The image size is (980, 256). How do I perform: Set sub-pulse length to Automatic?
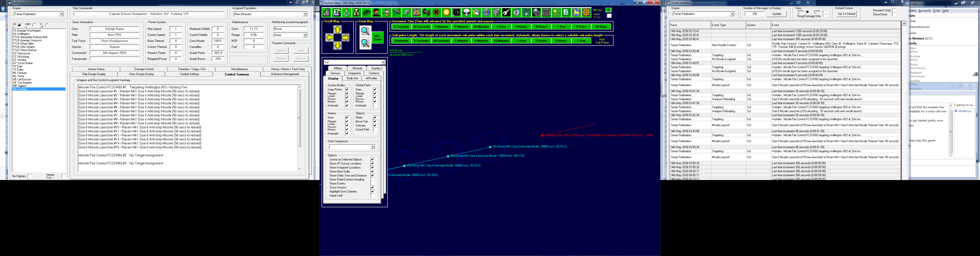(x=401, y=41)
